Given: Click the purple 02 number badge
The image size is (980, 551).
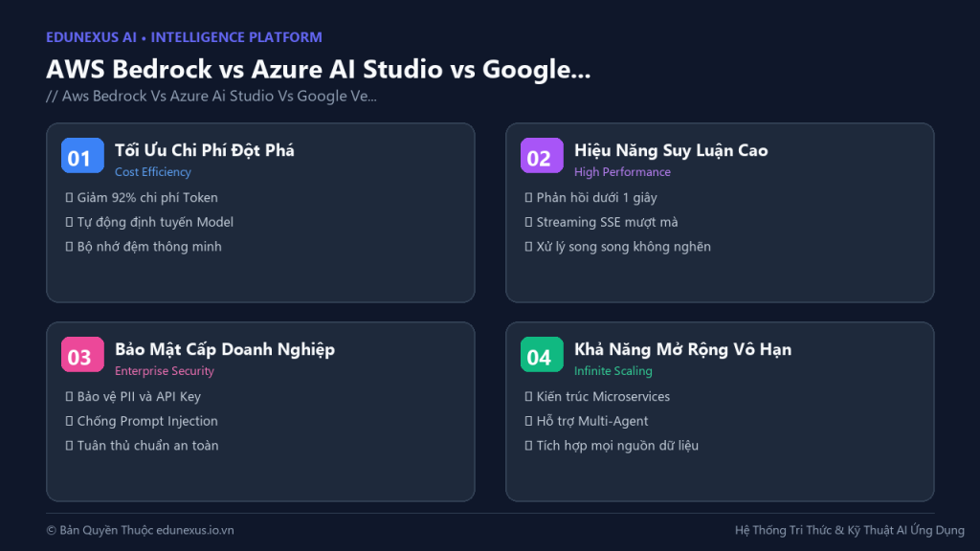Looking at the screenshot, I should [542, 156].
